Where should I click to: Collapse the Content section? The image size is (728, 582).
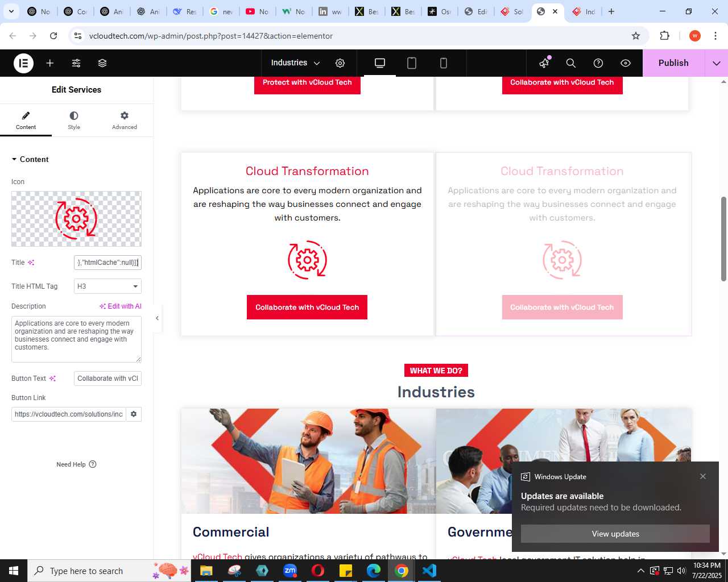[30, 159]
